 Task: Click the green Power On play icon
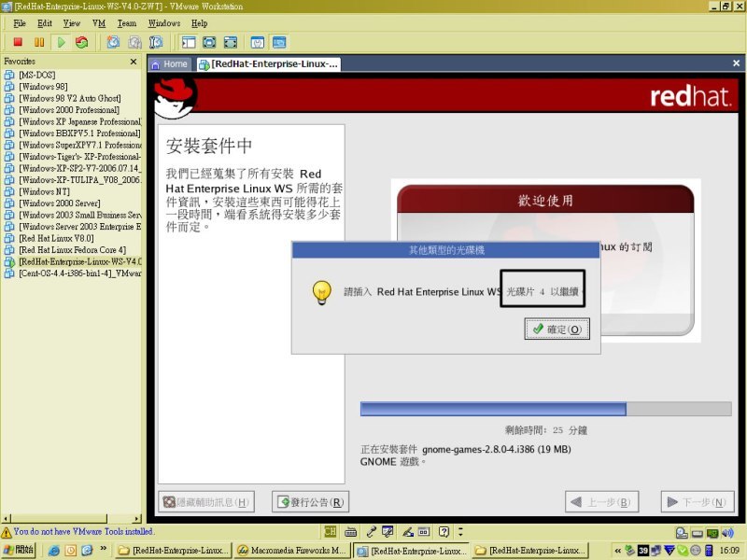click(61, 42)
